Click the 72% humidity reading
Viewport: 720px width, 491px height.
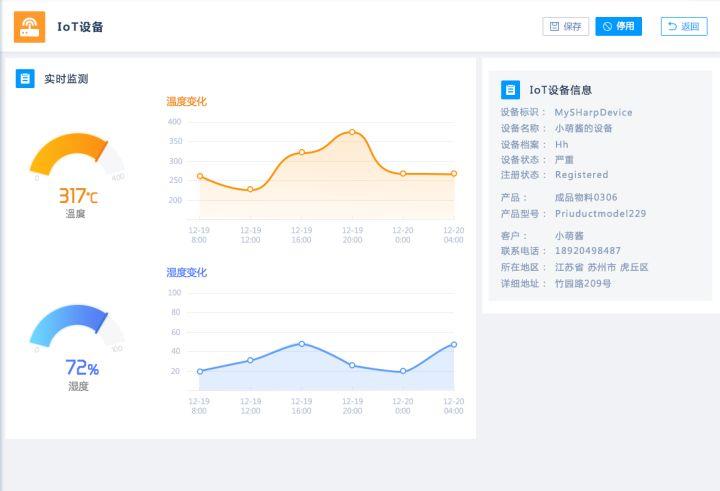[81, 368]
